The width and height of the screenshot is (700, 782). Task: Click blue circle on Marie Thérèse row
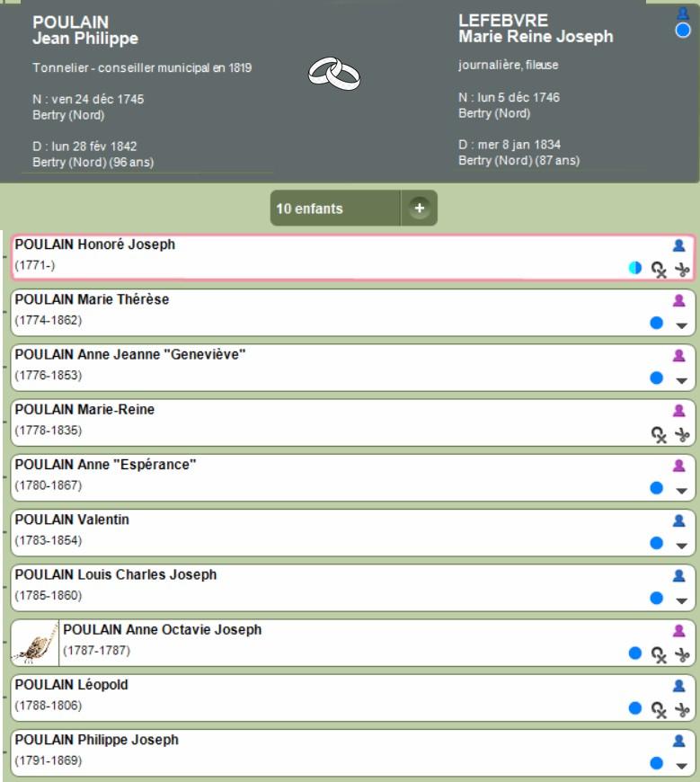657,323
